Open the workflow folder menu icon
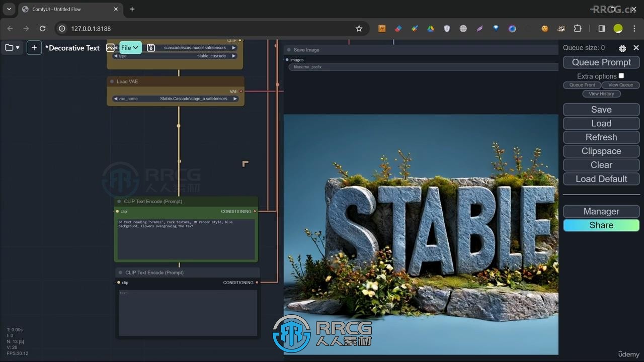The width and height of the screenshot is (644, 362). tap(12, 48)
